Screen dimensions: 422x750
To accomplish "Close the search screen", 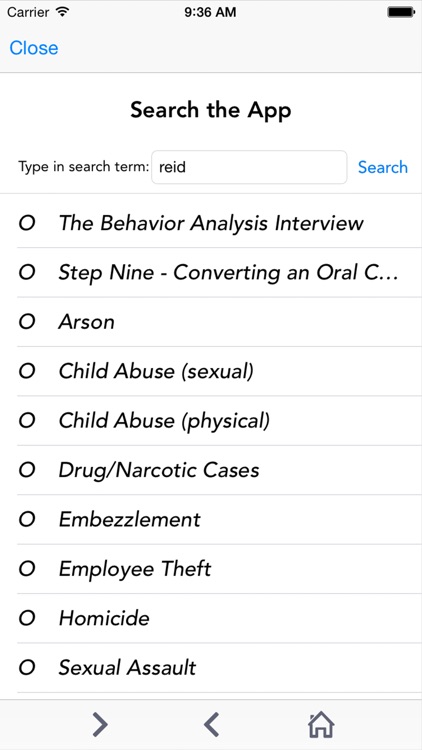I will tap(33, 48).
